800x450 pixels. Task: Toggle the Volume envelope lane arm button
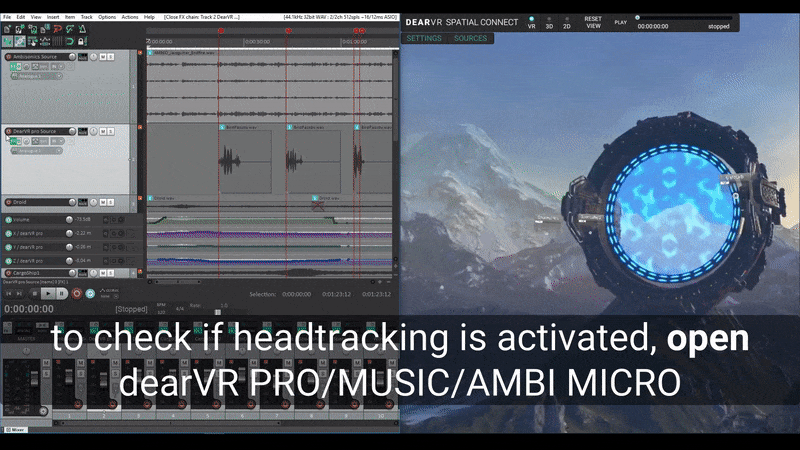[x=8, y=219]
